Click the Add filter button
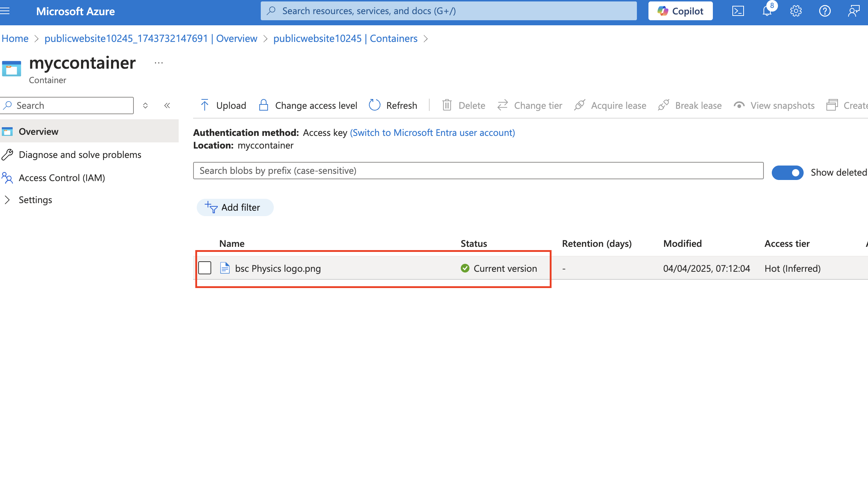 coord(235,207)
